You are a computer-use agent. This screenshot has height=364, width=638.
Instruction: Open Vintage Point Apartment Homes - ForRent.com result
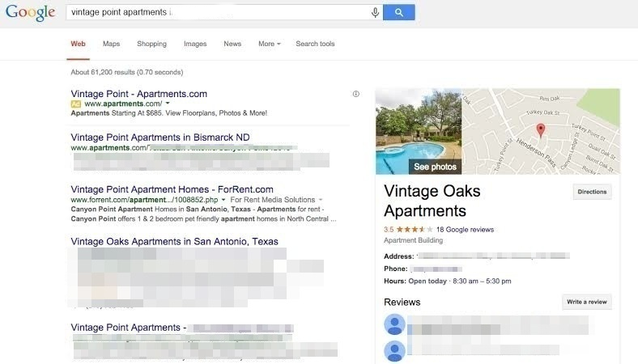click(x=172, y=189)
